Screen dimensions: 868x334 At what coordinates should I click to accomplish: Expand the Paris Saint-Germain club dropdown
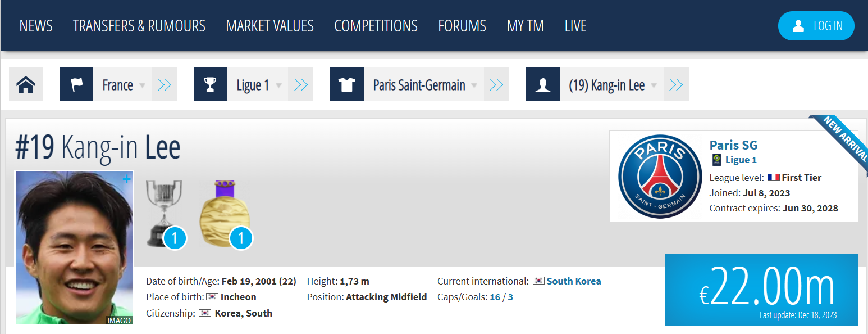tap(474, 85)
